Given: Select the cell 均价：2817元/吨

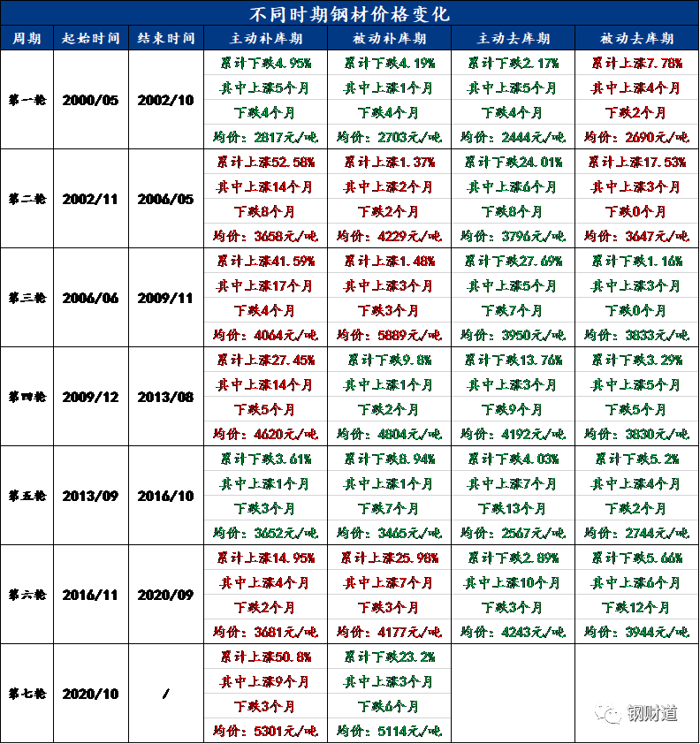Looking at the screenshot, I should pyautogui.click(x=265, y=138).
